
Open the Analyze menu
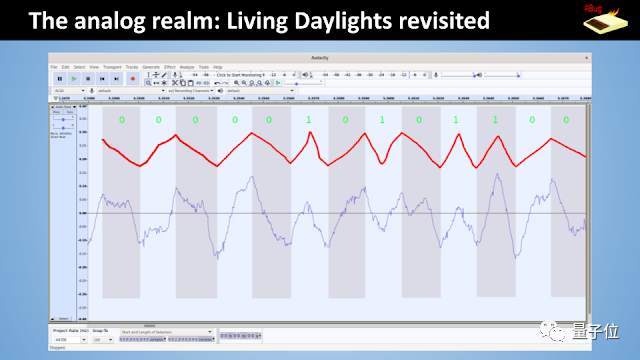coord(187,67)
